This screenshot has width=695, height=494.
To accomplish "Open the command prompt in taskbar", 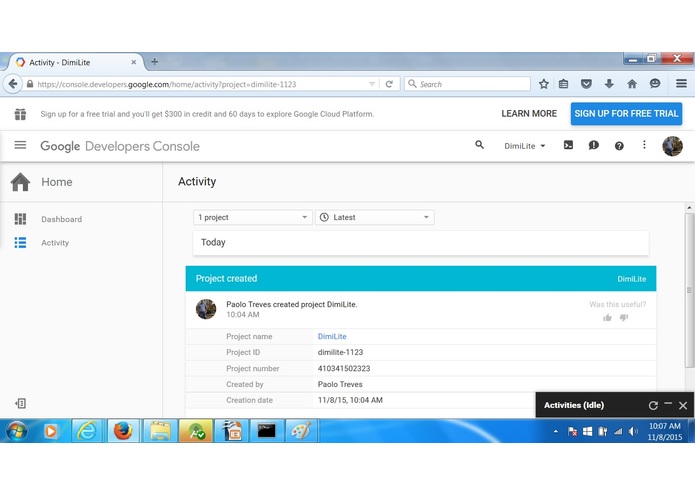I will point(266,431).
